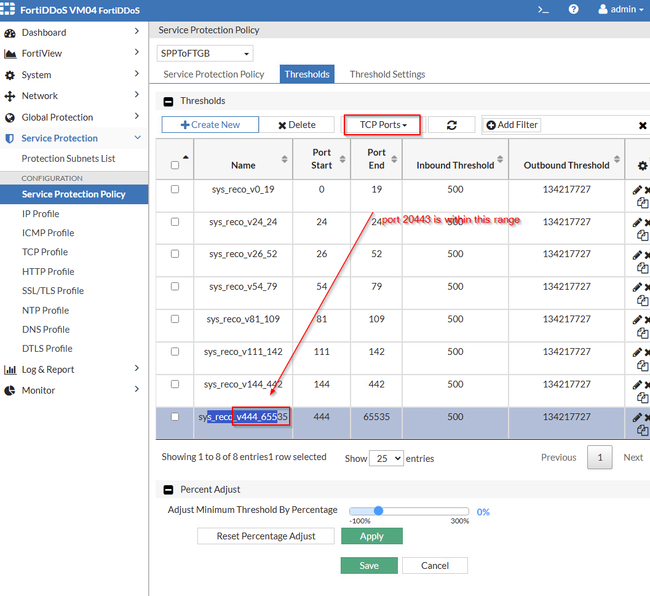Edit the sys_reco_v0_19 row with pencil icon
Viewport: 650px width, 596px height.
[x=637, y=189]
